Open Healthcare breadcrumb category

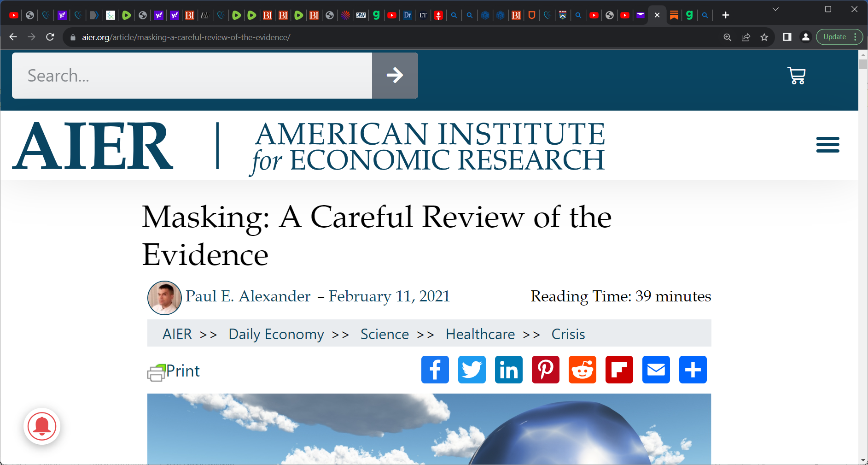click(480, 334)
